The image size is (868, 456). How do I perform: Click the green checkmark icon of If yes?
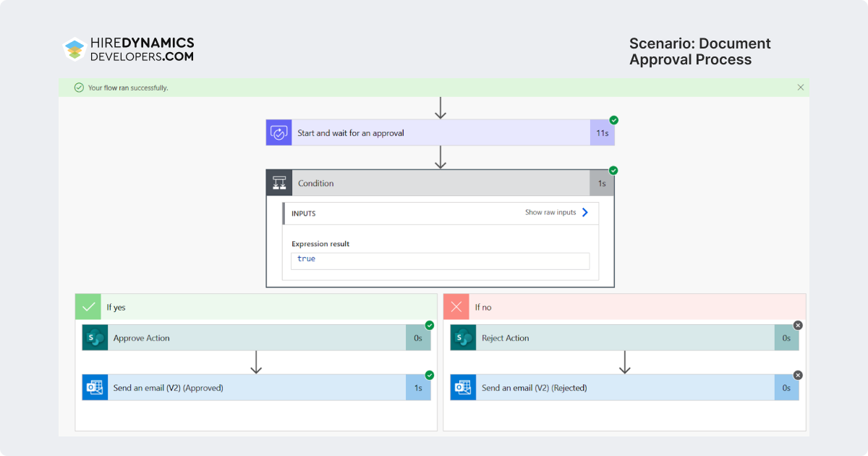coord(88,307)
